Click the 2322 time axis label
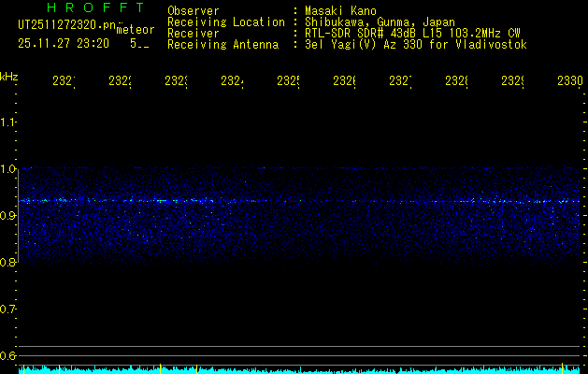Screen dimensions: 588x374 coord(120,81)
